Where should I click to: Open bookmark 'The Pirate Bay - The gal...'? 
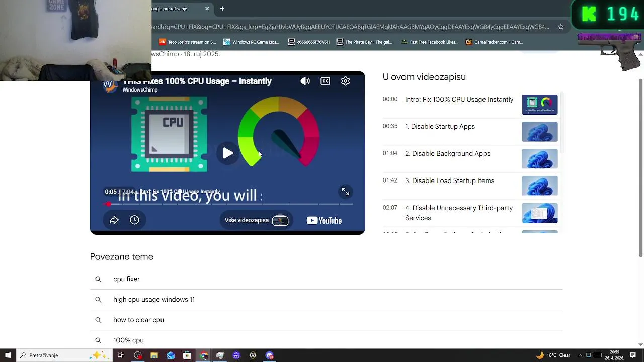click(x=365, y=42)
